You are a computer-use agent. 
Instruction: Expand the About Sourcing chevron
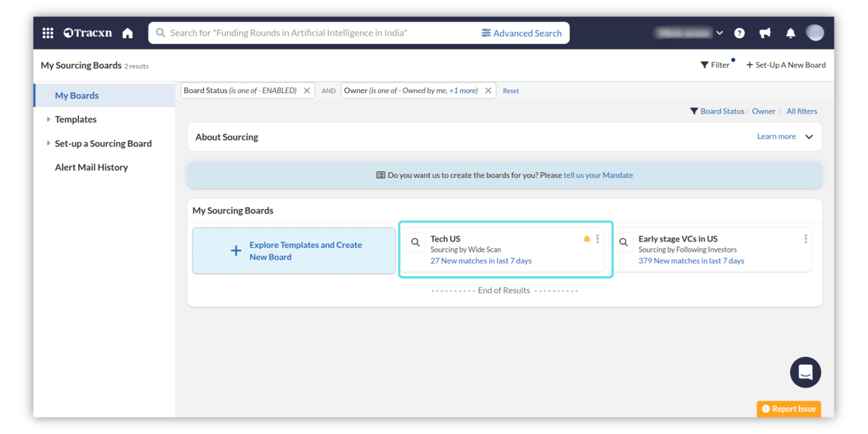[809, 137]
